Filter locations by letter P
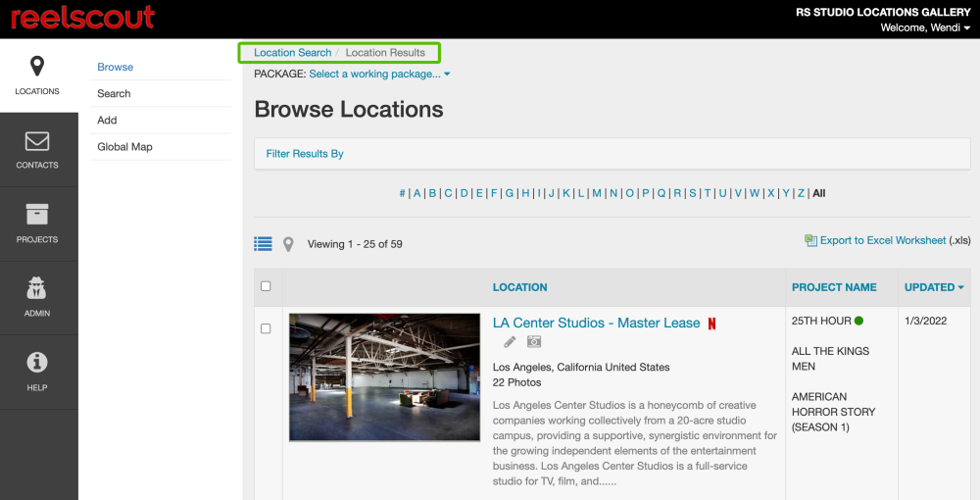 (x=646, y=193)
